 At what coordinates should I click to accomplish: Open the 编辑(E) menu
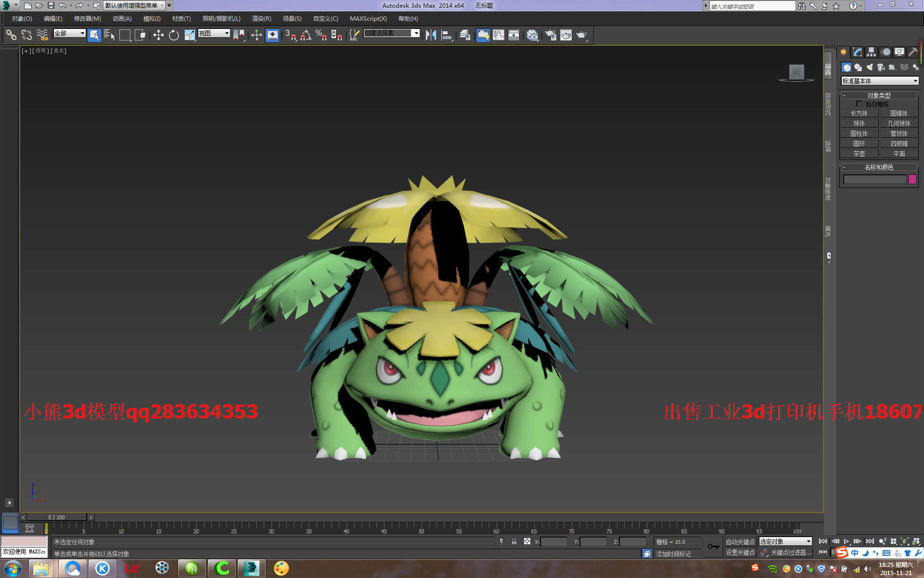(x=53, y=19)
